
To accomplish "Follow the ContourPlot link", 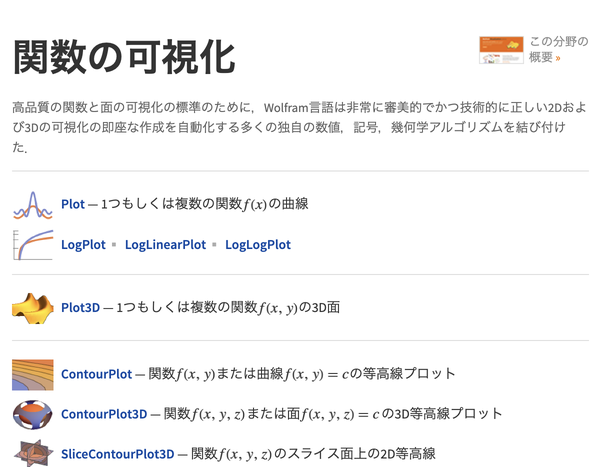I will [96, 374].
